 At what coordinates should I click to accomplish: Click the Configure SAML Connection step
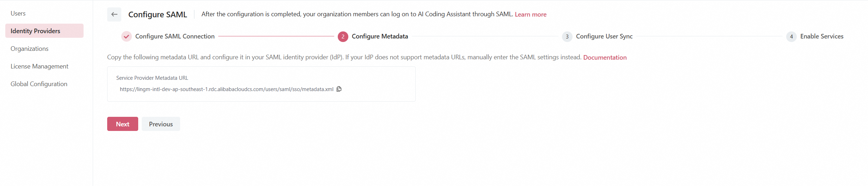coord(175,36)
